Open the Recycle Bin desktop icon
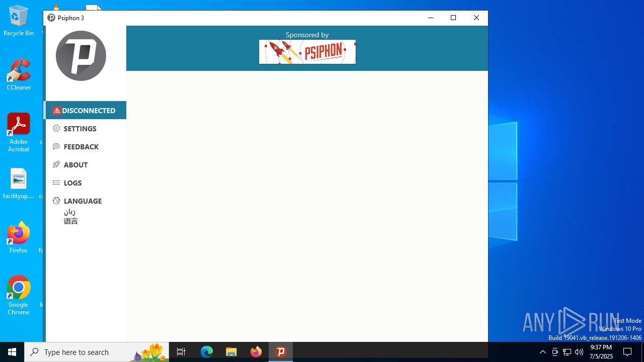This screenshot has height=362, width=644. (x=19, y=21)
